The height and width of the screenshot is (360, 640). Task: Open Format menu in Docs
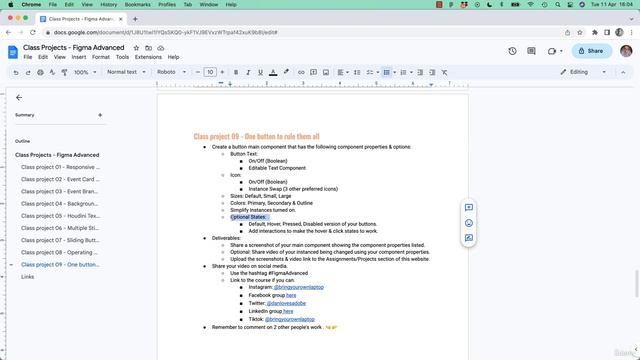click(x=101, y=57)
